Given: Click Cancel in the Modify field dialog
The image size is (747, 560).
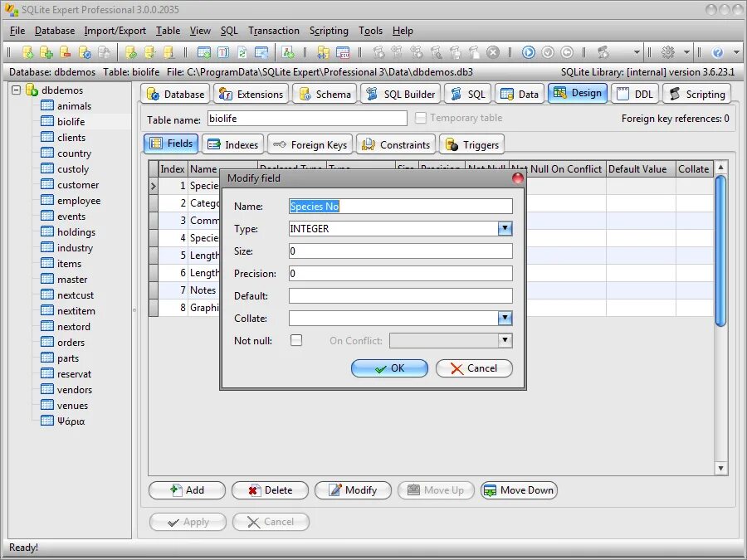Looking at the screenshot, I should point(474,368).
